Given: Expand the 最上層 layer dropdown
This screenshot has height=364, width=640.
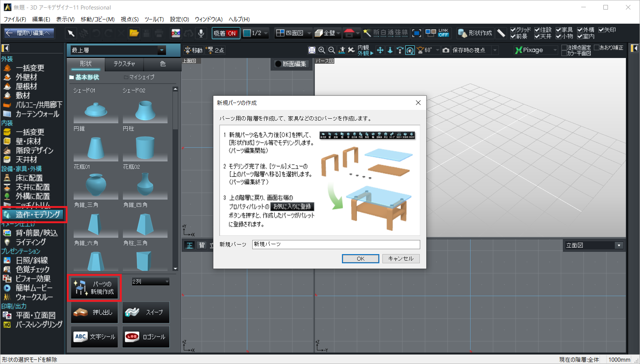Looking at the screenshot, I should pyautogui.click(x=162, y=50).
